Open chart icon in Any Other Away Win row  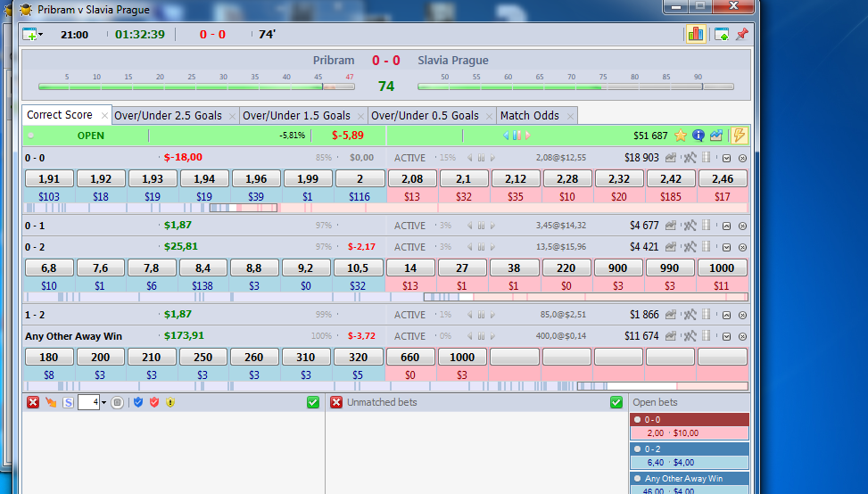[x=670, y=336]
